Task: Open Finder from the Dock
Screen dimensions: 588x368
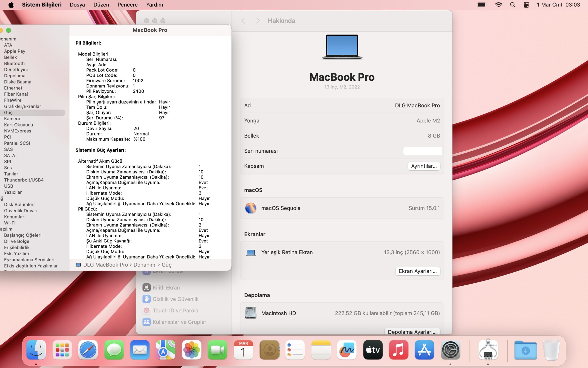Action: click(x=36, y=350)
